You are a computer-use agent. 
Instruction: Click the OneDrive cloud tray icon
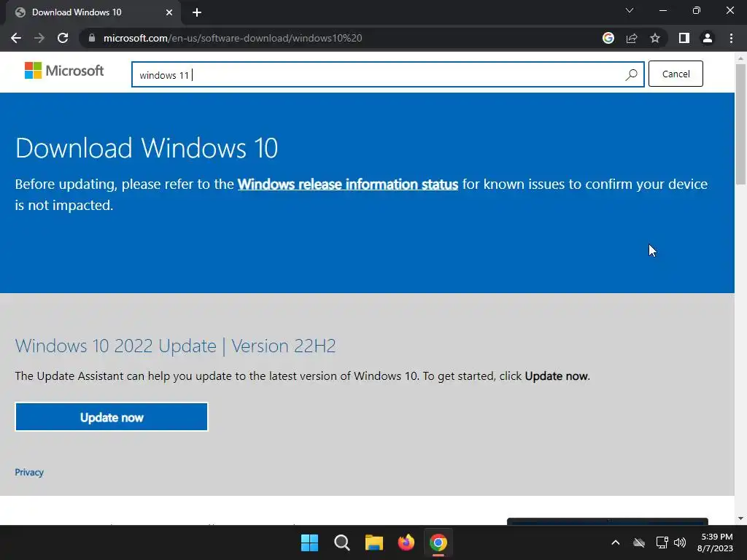639,542
